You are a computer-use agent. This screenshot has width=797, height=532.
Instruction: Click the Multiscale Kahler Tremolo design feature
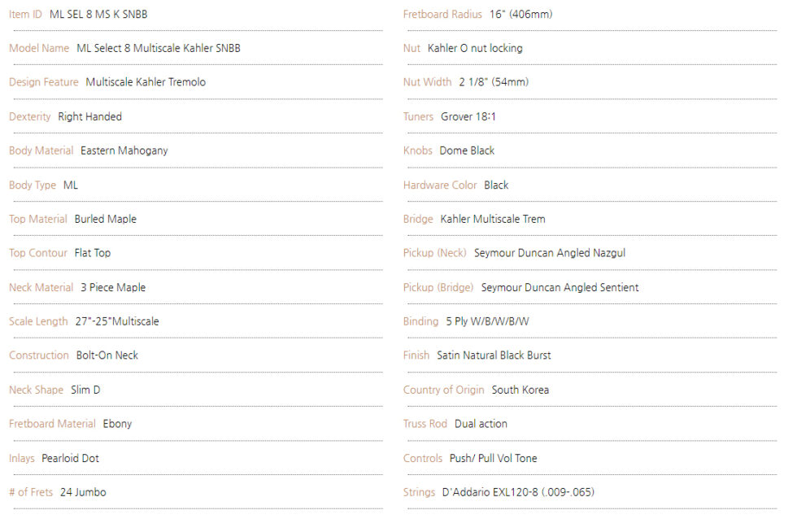tap(146, 82)
